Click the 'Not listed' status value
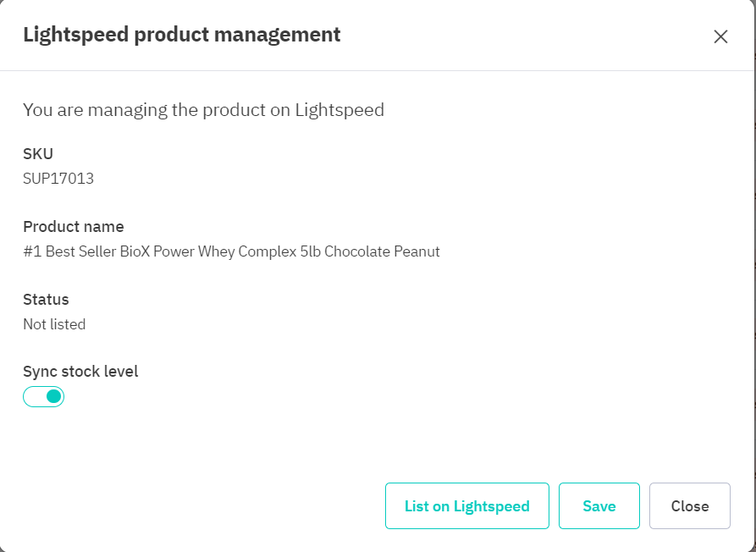This screenshot has width=756, height=552. pyautogui.click(x=54, y=324)
